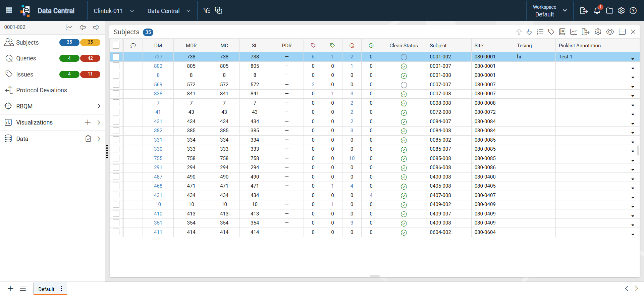Screen dimensions: 644x295
Task: Open DM link 802 for subject 0001-007
Action: pyautogui.click(x=158, y=66)
